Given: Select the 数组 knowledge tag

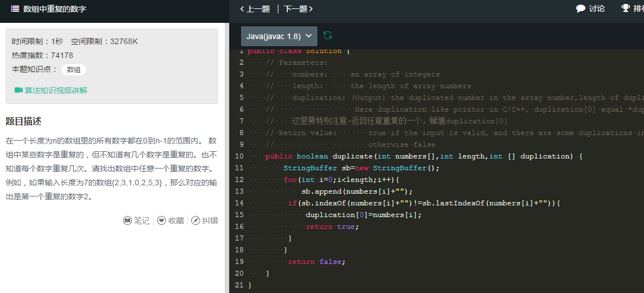Looking at the screenshot, I should tap(74, 70).
